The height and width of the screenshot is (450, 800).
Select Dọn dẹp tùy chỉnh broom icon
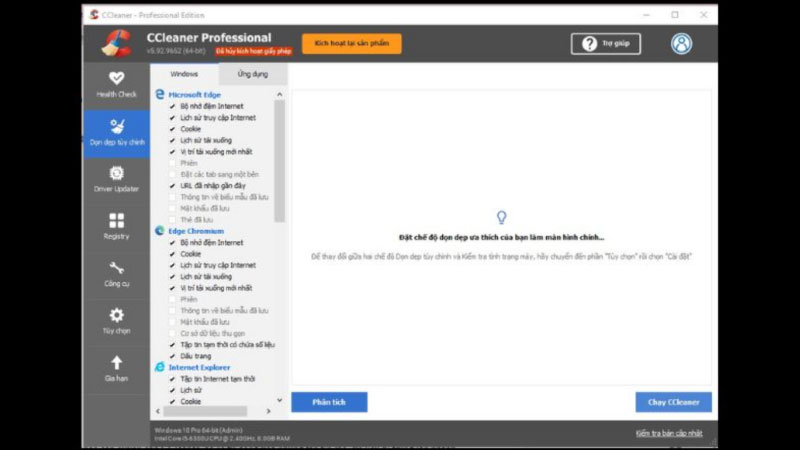click(117, 126)
